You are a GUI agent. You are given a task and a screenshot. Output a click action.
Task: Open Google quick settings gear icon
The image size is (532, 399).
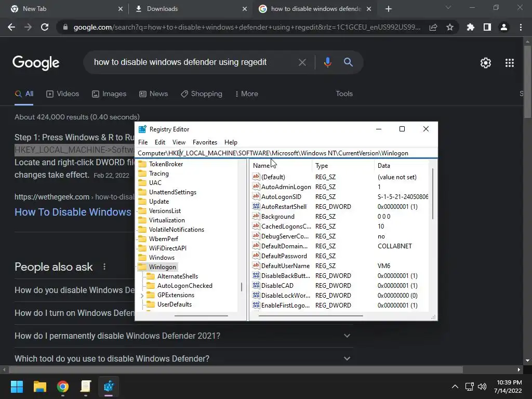(486, 63)
